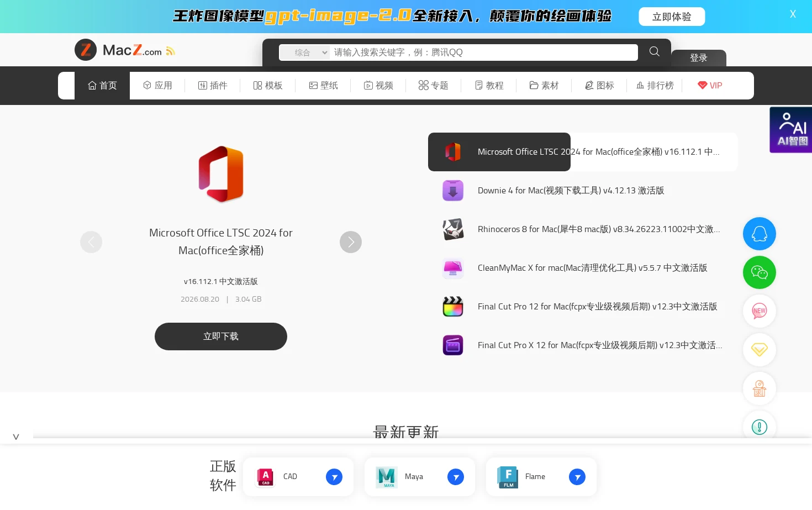Click the magnifier search icon
This screenshot has height=510, width=812.
coord(655,52)
